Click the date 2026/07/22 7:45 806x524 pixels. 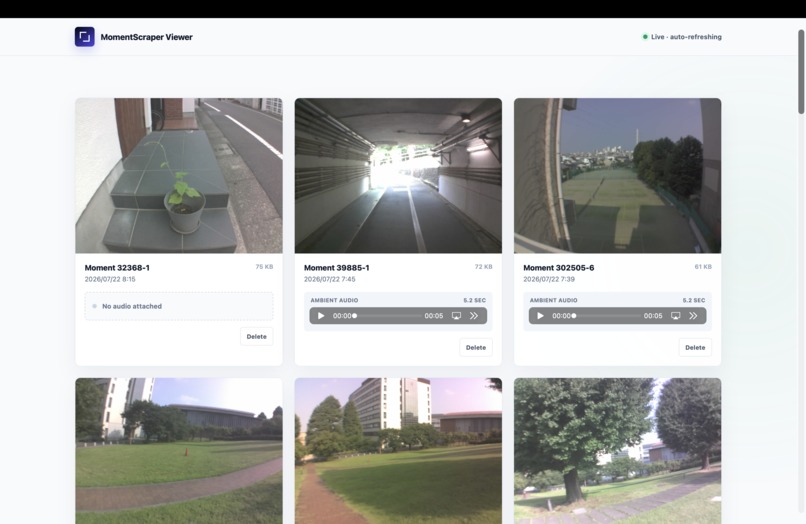[x=329, y=279]
